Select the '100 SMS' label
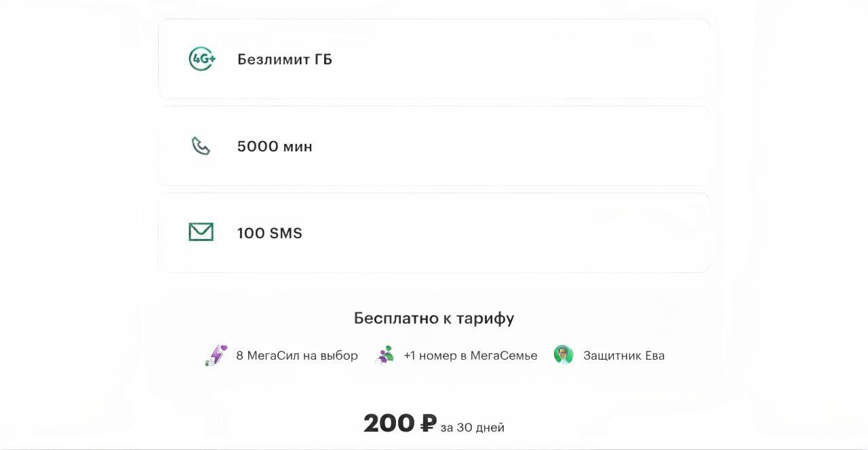 pyautogui.click(x=269, y=233)
